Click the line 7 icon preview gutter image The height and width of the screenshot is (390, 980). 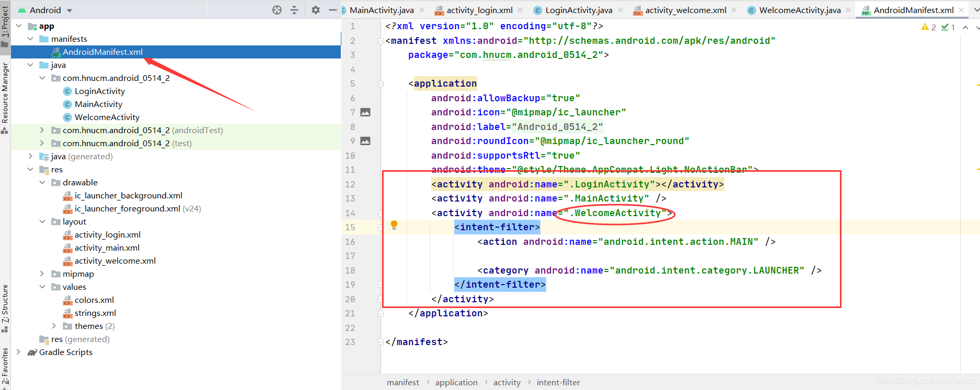click(365, 112)
